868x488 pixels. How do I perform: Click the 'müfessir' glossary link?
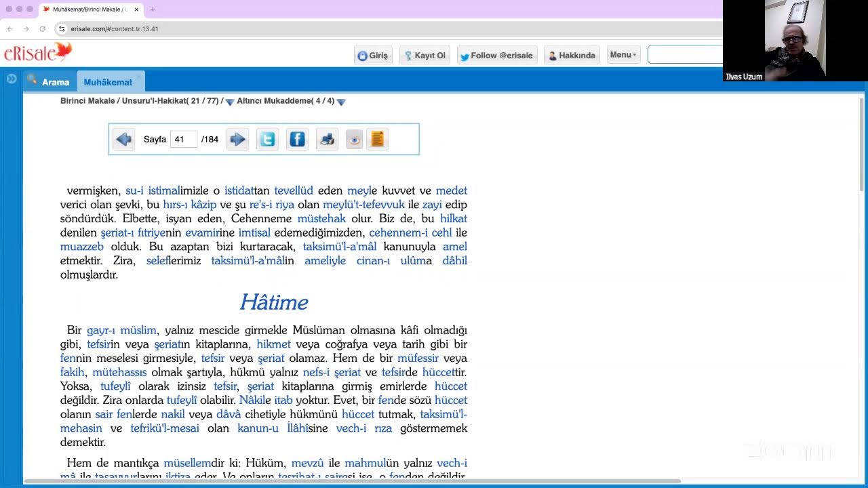pos(418,358)
